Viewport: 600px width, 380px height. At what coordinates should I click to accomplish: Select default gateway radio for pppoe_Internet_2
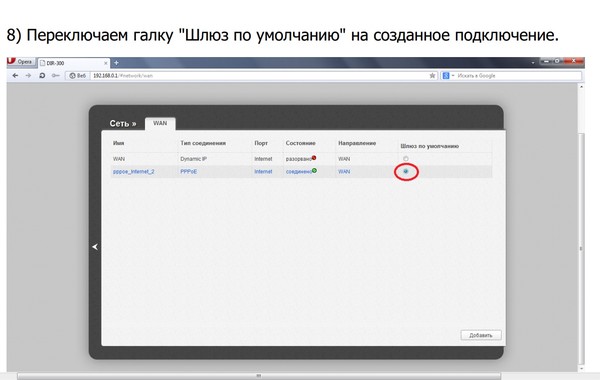pos(406,171)
